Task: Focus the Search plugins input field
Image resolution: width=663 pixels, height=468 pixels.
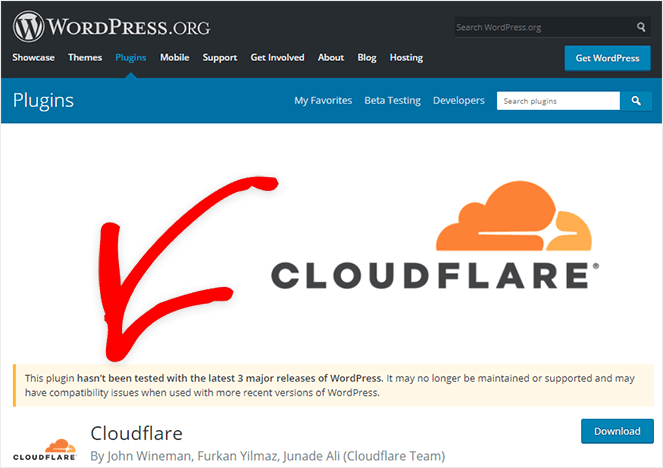Action: [558, 101]
